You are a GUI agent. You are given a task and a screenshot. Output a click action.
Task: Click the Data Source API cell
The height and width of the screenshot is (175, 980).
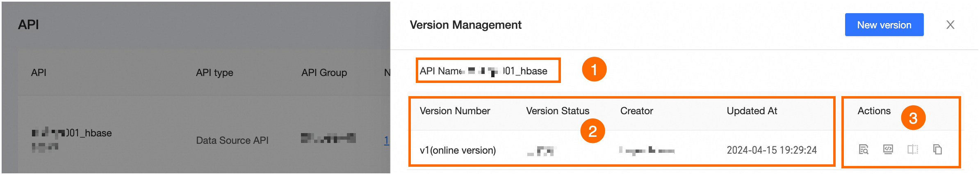coord(232,140)
